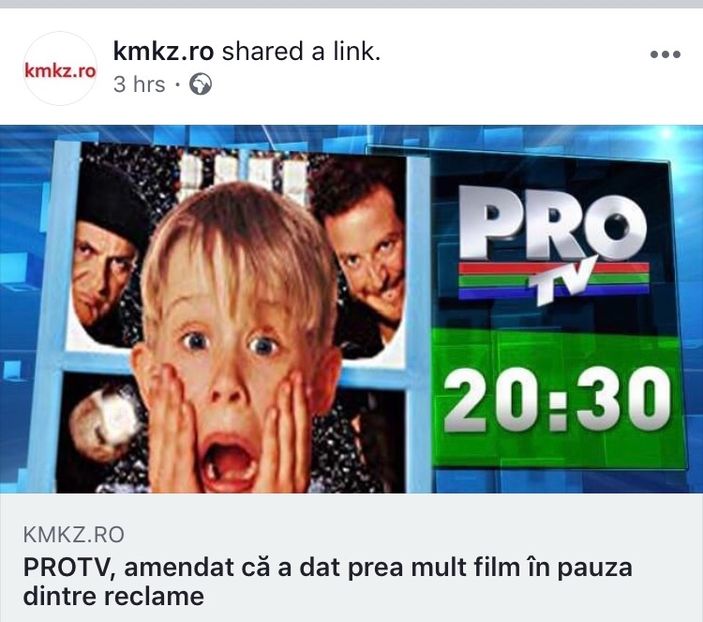Click the man wearing the black beanie
This screenshot has width=703, height=622.
[107, 251]
